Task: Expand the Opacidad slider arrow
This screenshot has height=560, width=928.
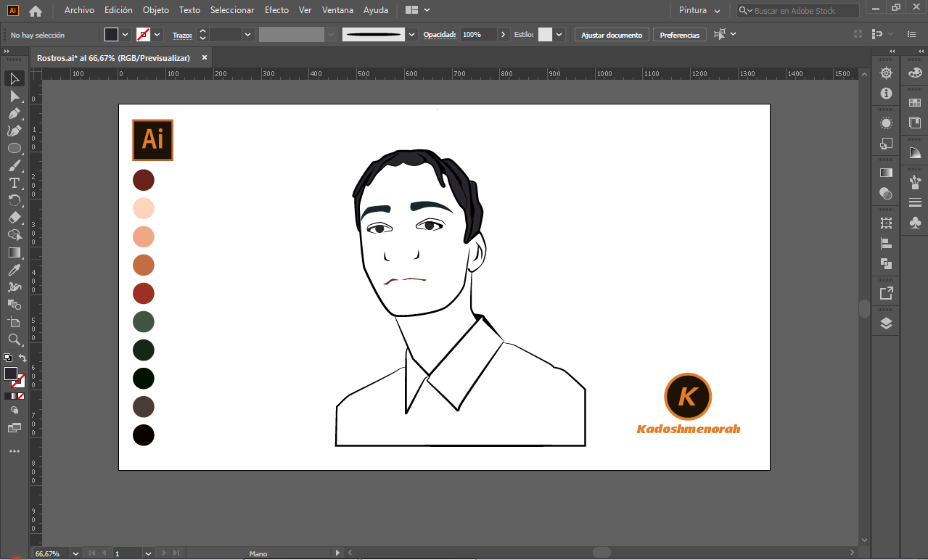Action: [x=504, y=35]
